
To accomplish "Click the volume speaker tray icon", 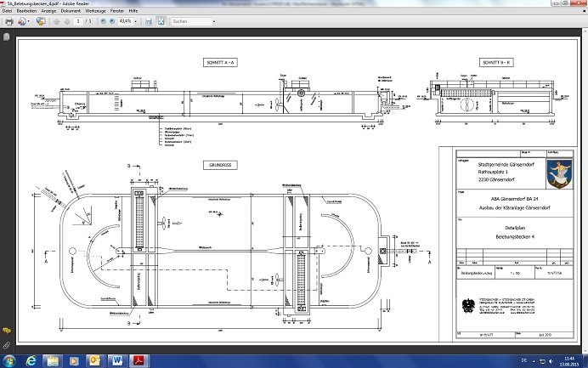I will (551, 361).
